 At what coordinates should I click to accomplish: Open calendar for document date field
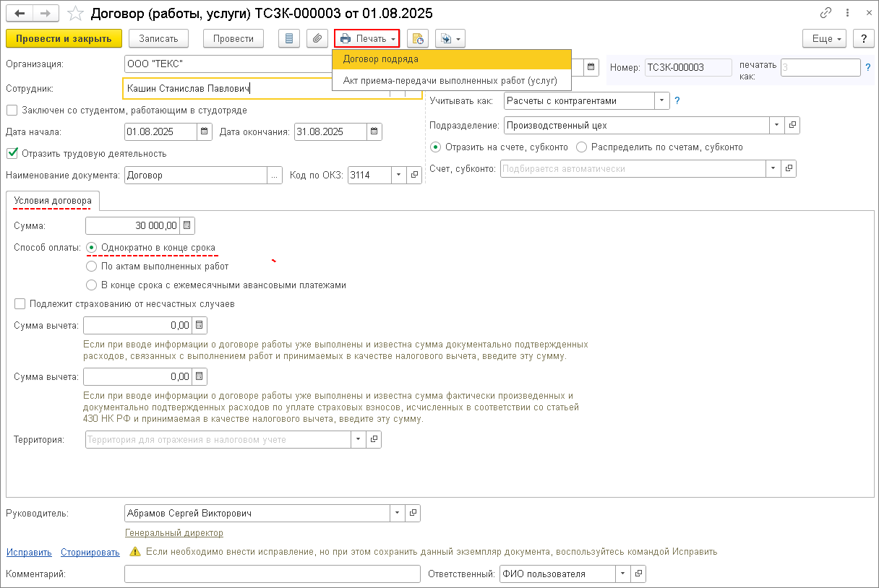pyautogui.click(x=592, y=67)
